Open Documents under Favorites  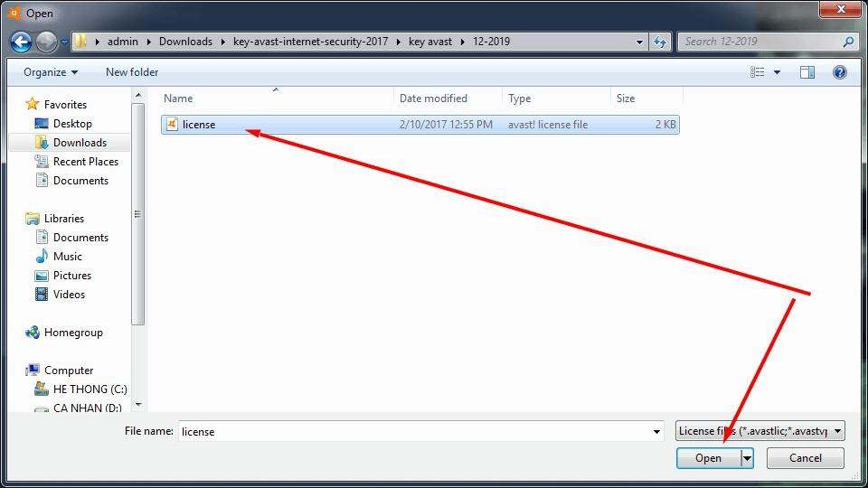[80, 181]
